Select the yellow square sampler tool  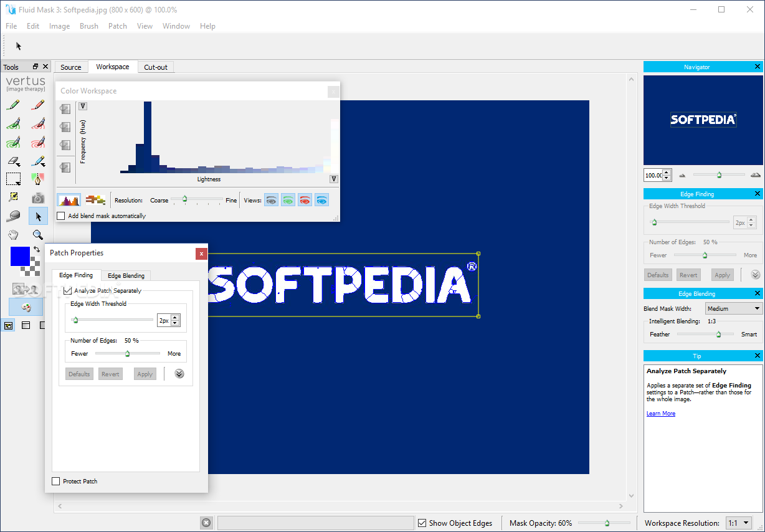tap(13, 197)
